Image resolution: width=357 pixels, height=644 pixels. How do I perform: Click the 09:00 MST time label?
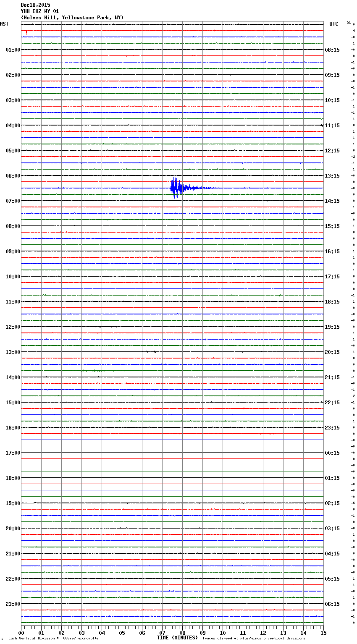click(13, 251)
